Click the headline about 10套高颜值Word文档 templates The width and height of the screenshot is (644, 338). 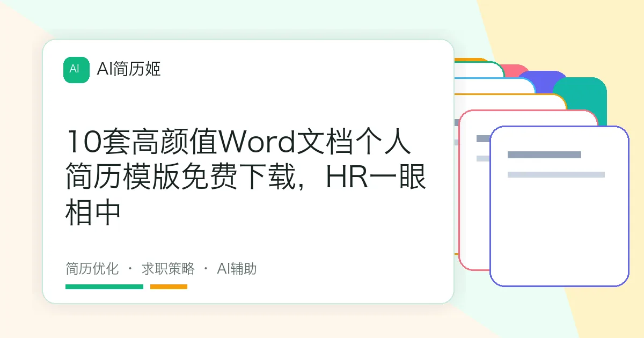point(245,177)
